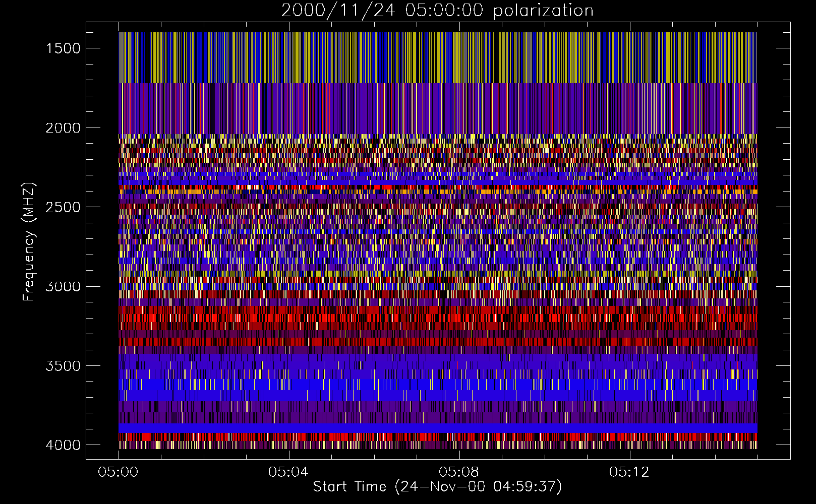Pick the bright red band near 3200 MHz
Screen dimensions: 816x504
[437, 318]
